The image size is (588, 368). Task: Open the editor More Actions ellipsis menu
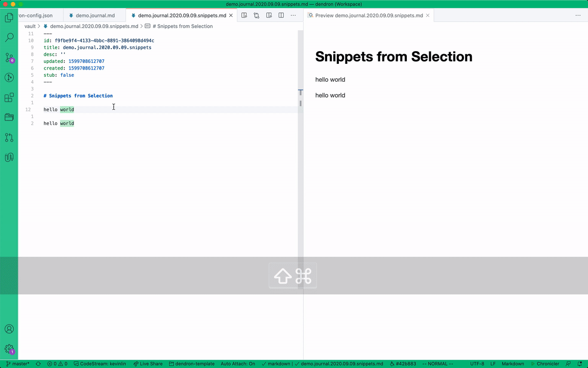(x=293, y=15)
